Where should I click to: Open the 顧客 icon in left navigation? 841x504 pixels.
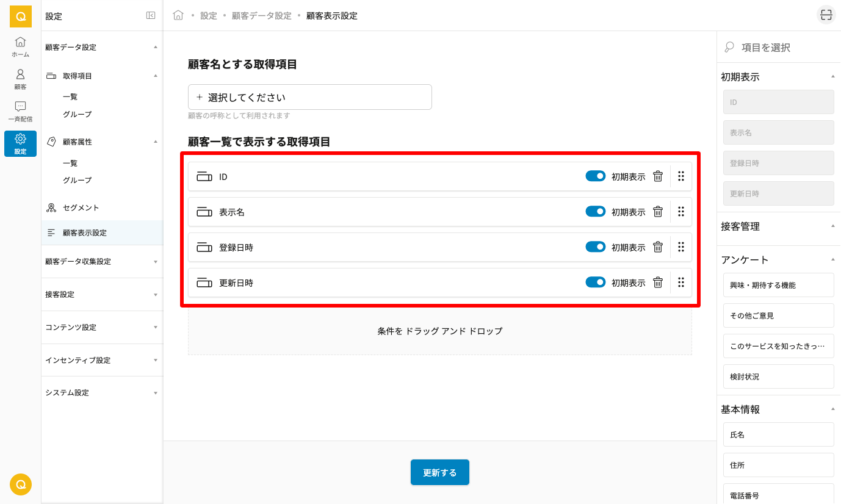coord(20,79)
